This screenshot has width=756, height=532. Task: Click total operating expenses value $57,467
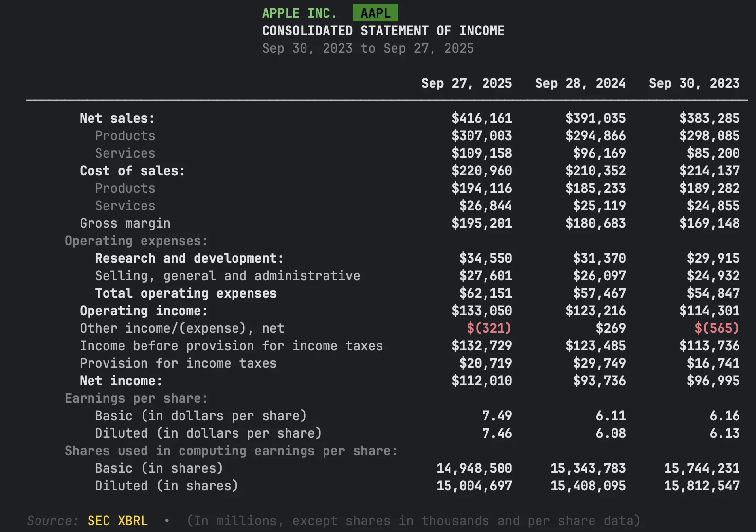coord(599,293)
